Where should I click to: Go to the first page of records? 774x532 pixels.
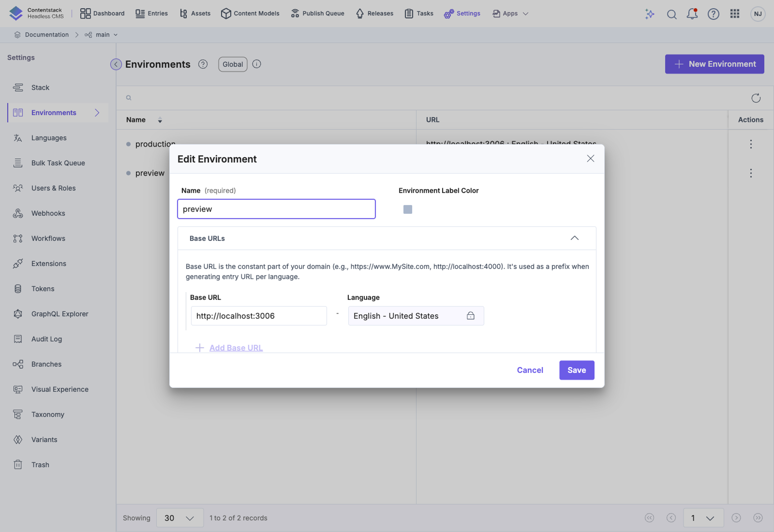(649, 518)
